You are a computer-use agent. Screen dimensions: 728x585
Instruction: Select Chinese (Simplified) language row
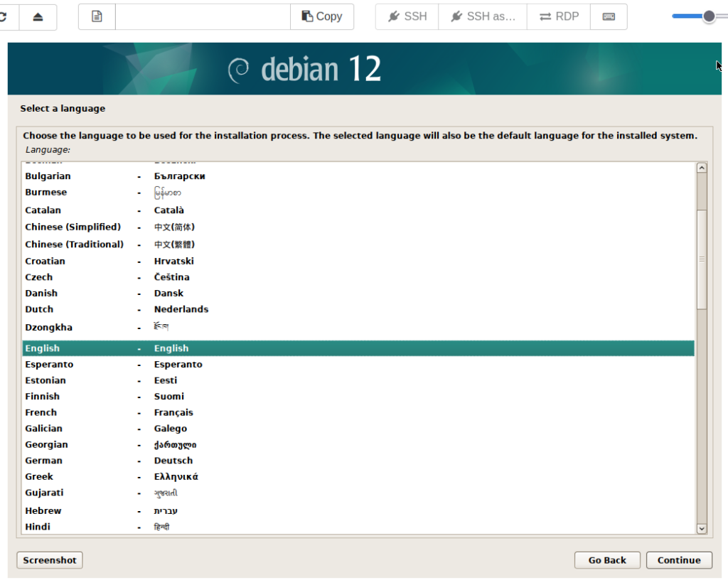click(x=73, y=227)
